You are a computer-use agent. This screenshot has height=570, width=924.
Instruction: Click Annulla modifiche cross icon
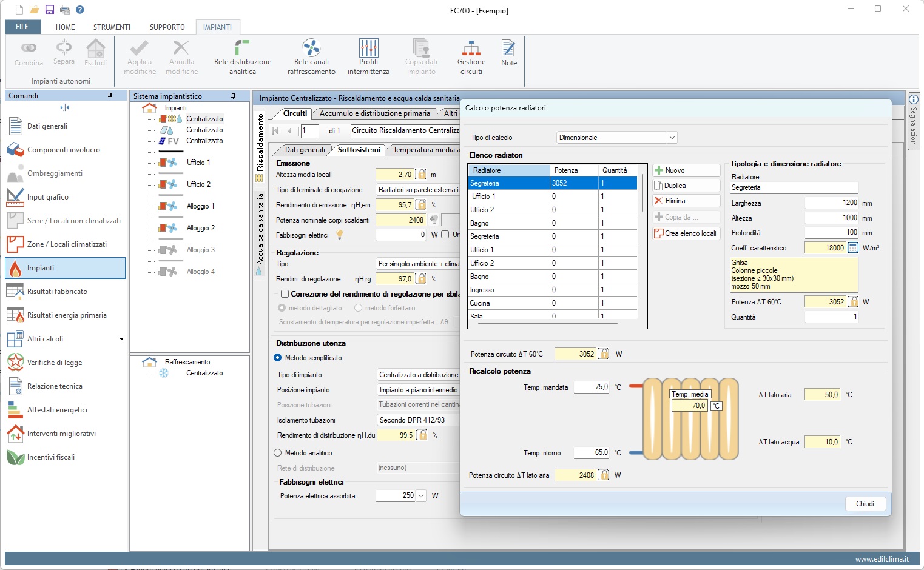click(x=181, y=48)
